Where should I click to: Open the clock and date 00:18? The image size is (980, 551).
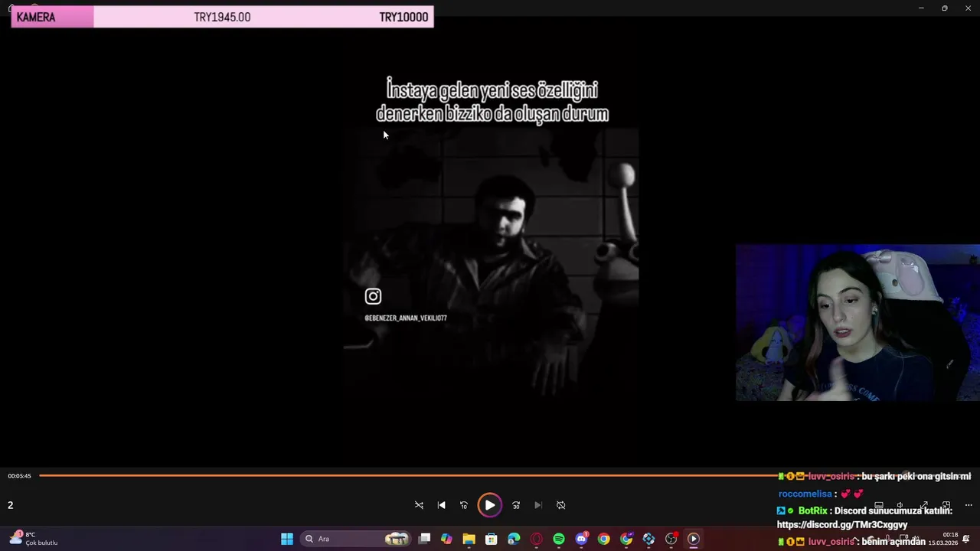click(x=943, y=539)
